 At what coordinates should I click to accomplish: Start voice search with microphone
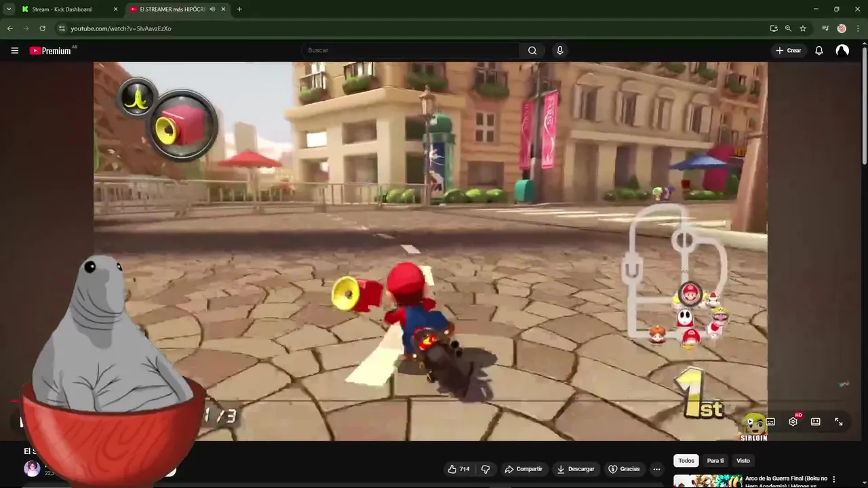(x=559, y=50)
